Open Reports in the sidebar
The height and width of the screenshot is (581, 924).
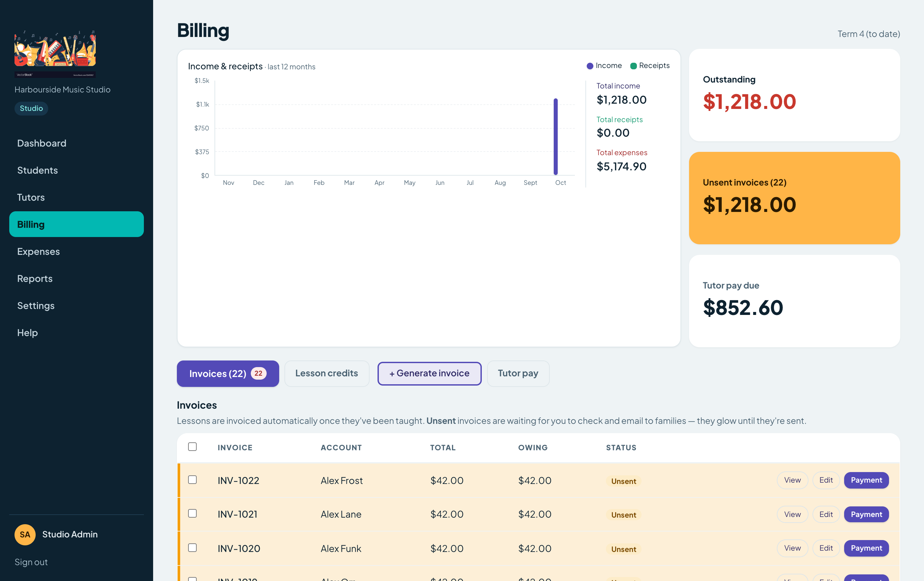click(76, 279)
